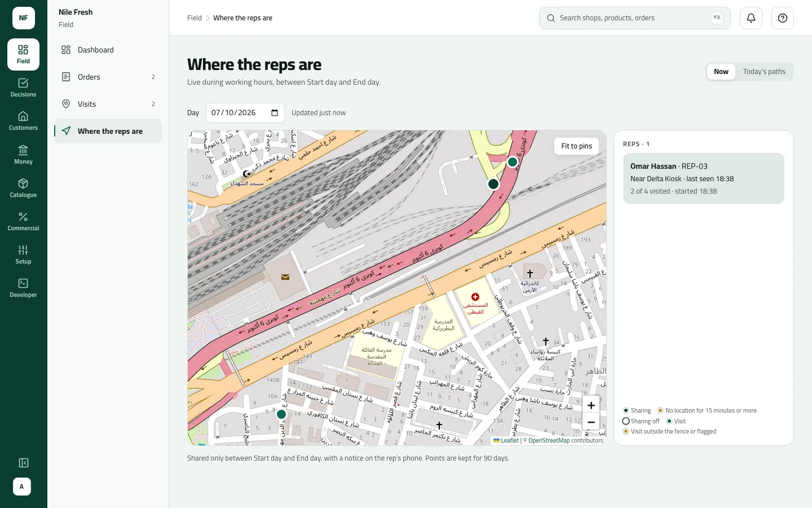
Task: Open the Developer terminal icon
Action: coord(23,283)
